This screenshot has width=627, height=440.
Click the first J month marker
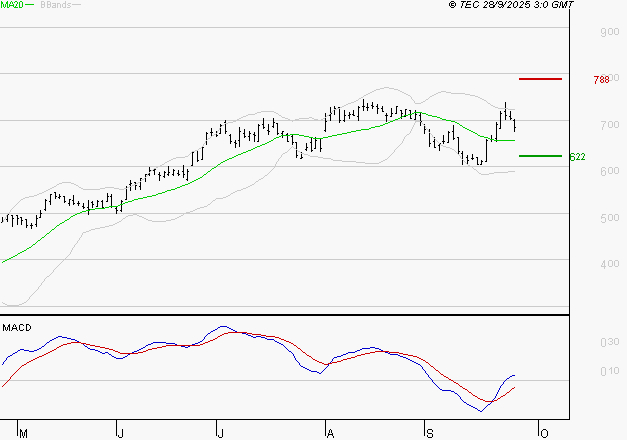(x=120, y=434)
